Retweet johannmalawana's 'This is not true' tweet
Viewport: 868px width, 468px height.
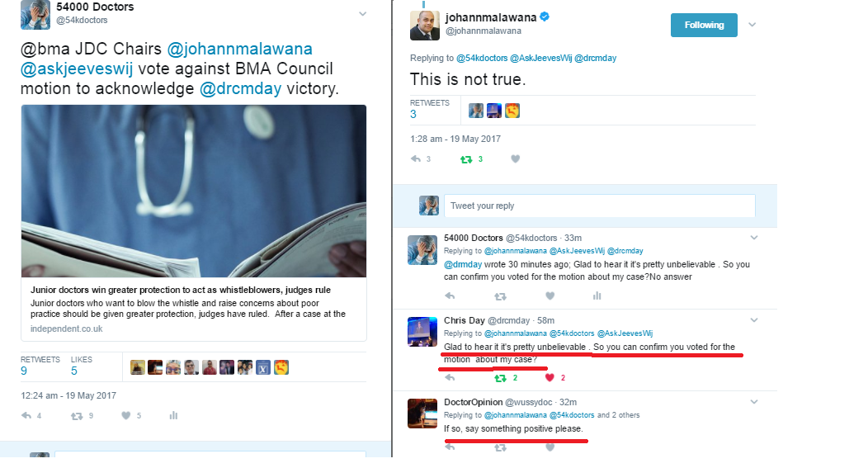[x=466, y=159]
